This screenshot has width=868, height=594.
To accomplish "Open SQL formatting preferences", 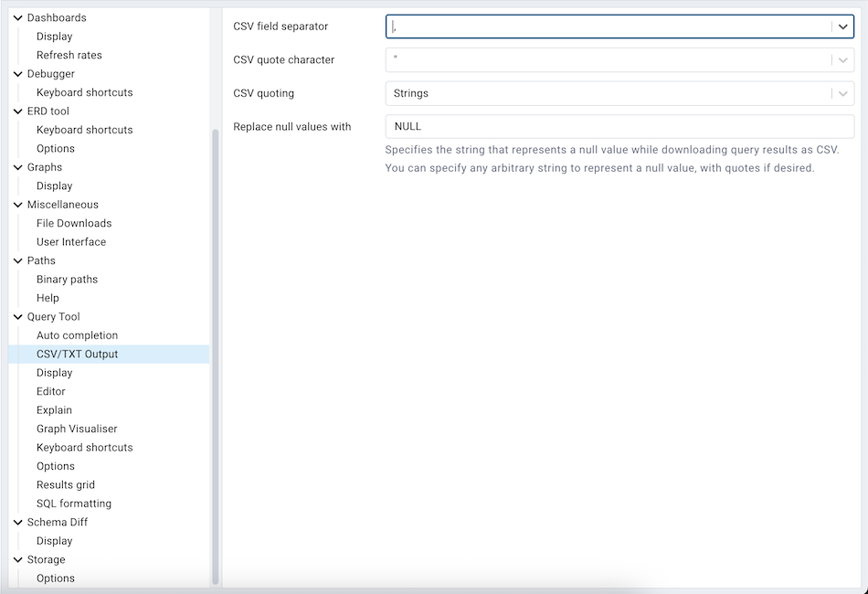I will click(x=74, y=504).
